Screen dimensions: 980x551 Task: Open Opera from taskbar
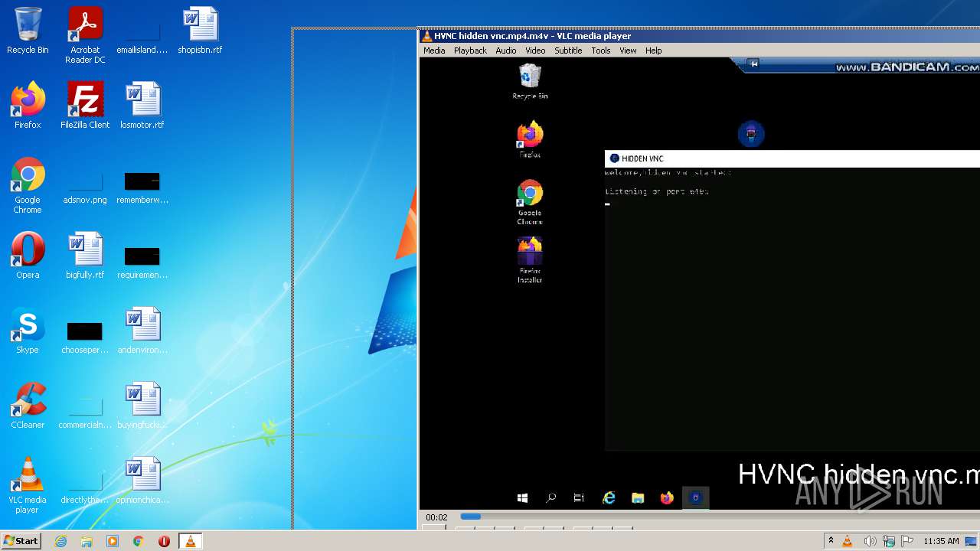(164, 541)
